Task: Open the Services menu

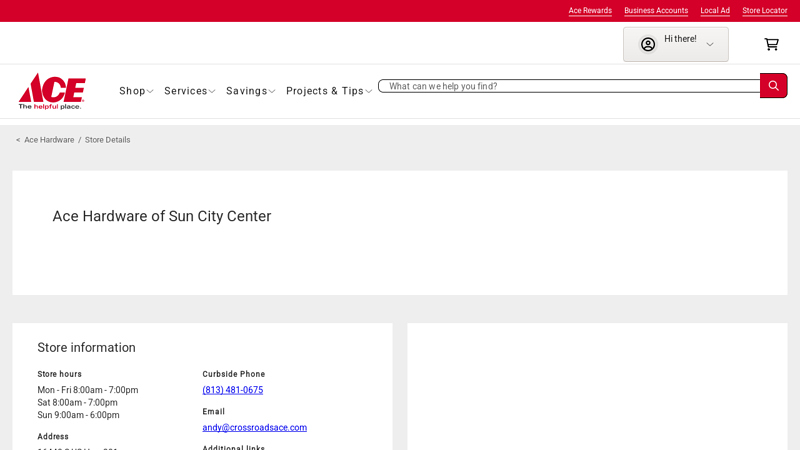Action: (x=189, y=91)
